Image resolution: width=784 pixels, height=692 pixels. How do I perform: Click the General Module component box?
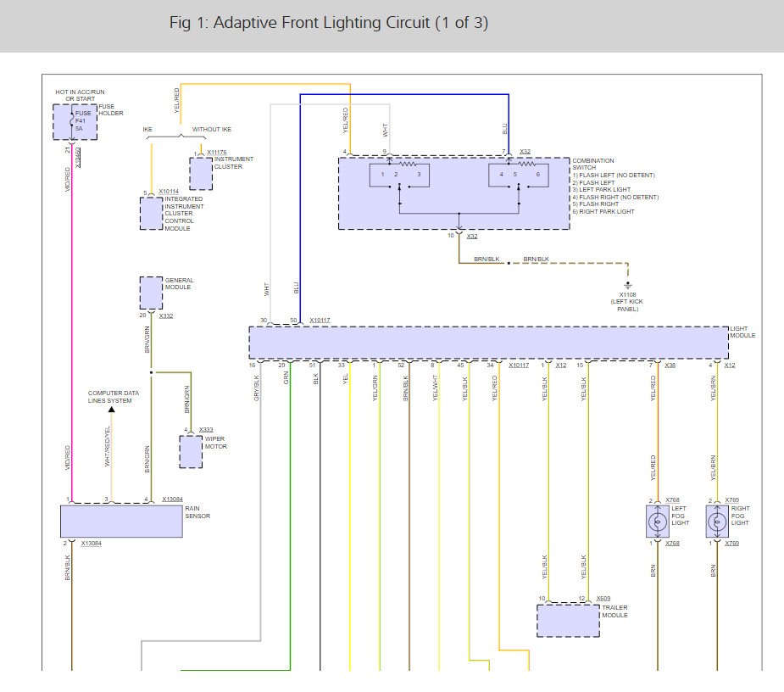pos(151,293)
